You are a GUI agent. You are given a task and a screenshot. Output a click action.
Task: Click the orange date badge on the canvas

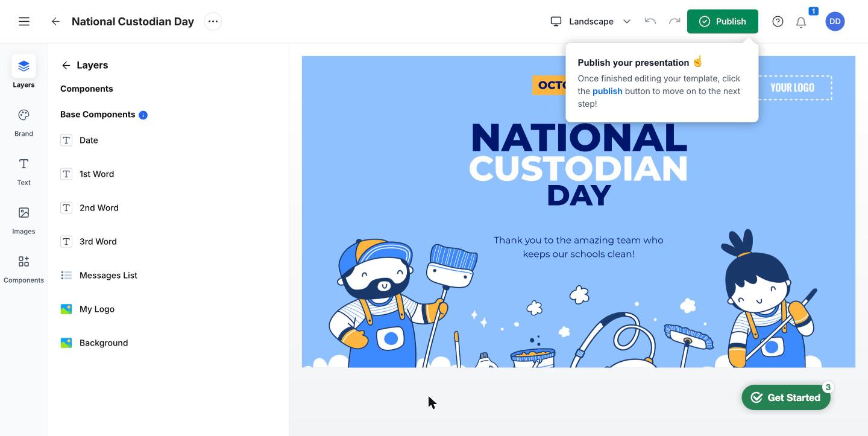(549, 85)
